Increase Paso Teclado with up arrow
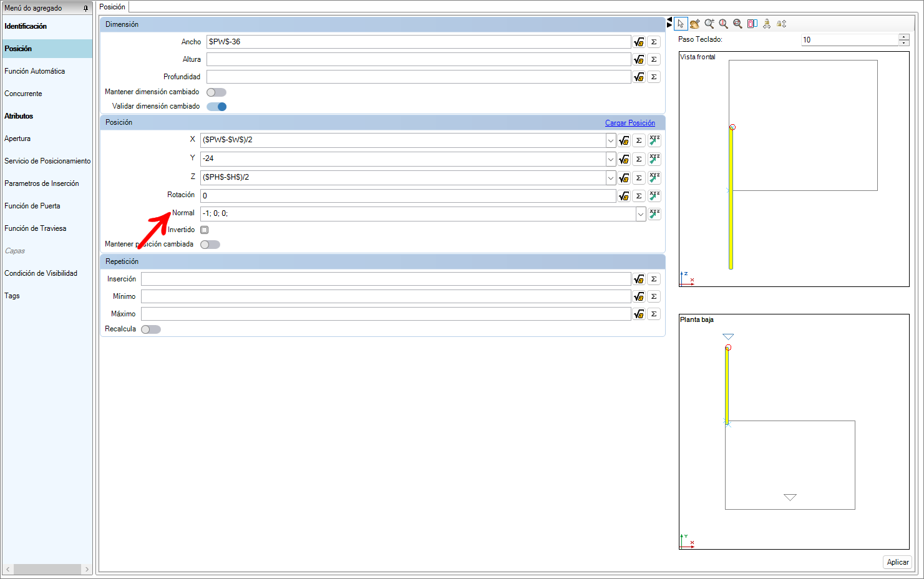The image size is (924, 579). pyautogui.click(x=904, y=37)
